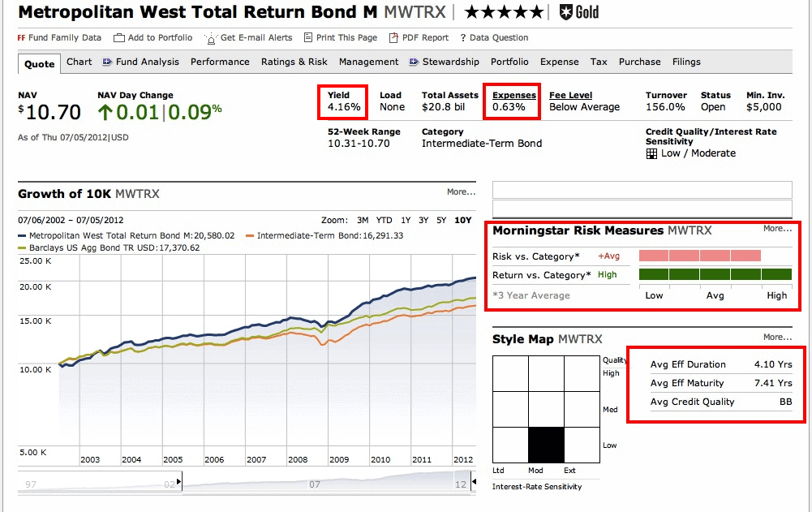Open the Ratings & Risk tab
Viewport: 812px width, 512px height.
pyautogui.click(x=294, y=62)
